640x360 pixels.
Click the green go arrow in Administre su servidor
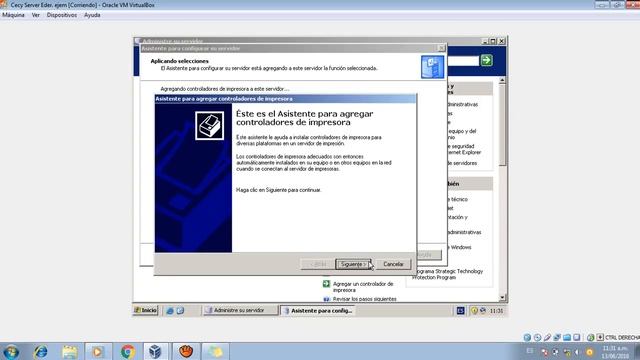486,60
